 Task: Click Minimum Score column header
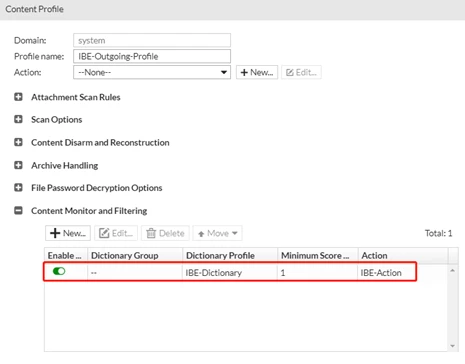coord(318,255)
